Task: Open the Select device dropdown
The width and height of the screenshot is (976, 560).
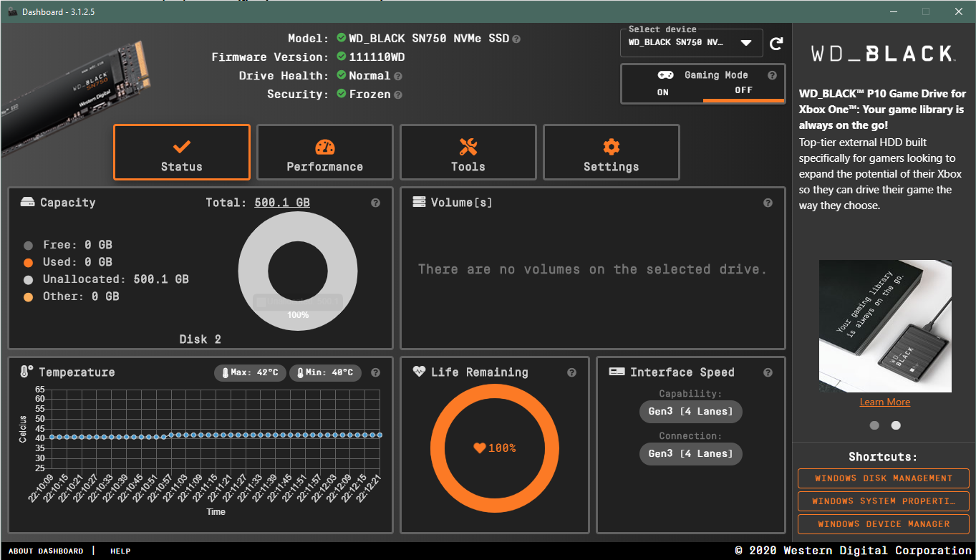Action: click(x=692, y=43)
